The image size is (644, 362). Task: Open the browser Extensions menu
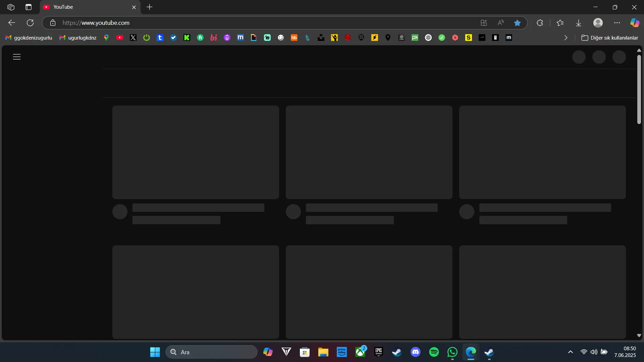(x=540, y=23)
